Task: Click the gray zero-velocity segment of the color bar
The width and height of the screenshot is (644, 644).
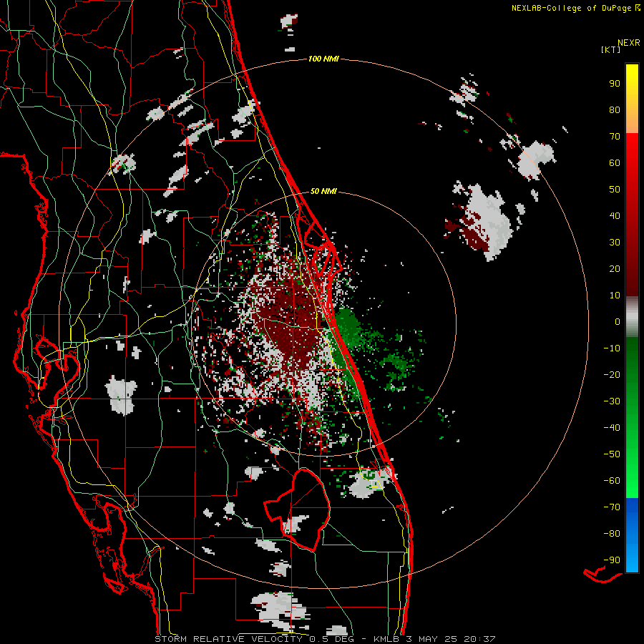Action: [632, 317]
